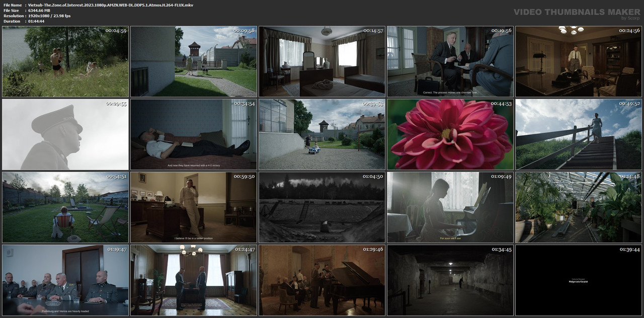Open the garden deck chairs thumbnail 00:54:51
This screenshot has height=318, width=644.
pos(65,207)
